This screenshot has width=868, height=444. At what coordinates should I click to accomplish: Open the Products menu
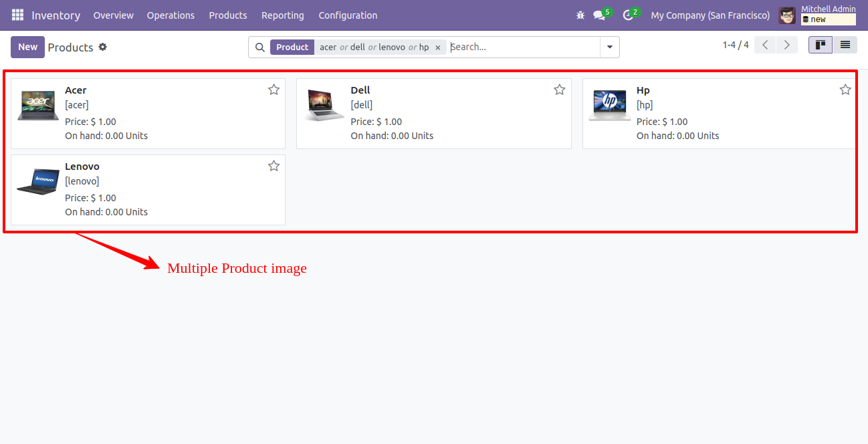pyautogui.click(x=228, y=15)
